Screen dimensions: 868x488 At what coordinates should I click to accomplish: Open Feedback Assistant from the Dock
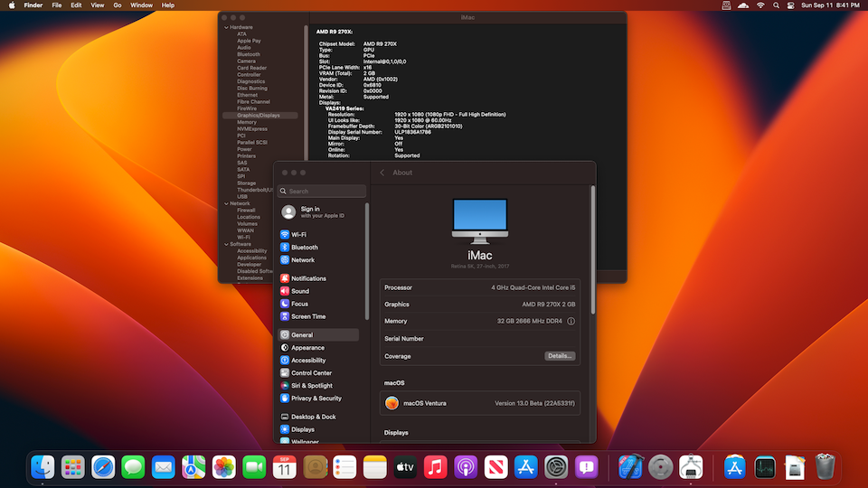[586, 467]
